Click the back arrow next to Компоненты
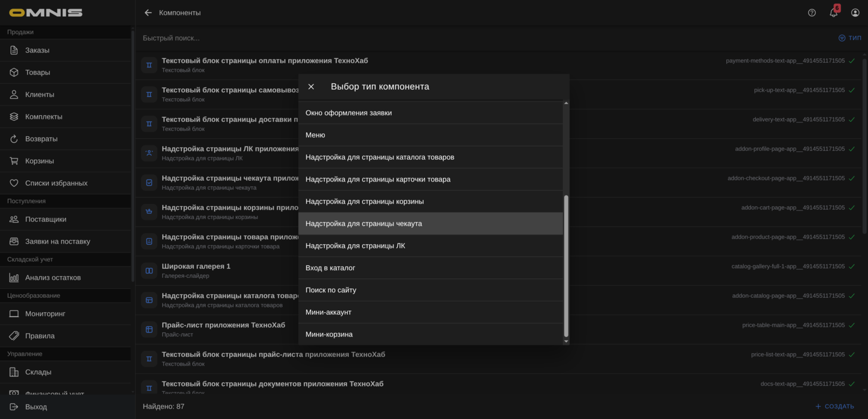 (148, 13)
